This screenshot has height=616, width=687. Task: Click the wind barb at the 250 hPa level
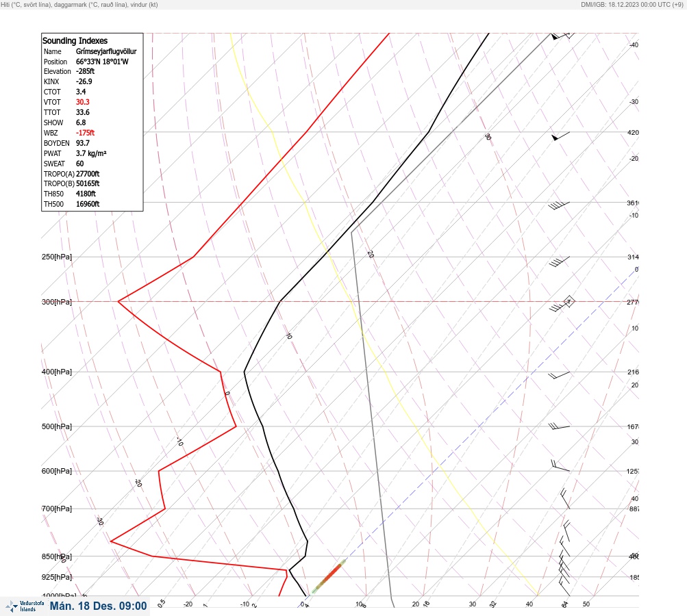click(560, 262)
